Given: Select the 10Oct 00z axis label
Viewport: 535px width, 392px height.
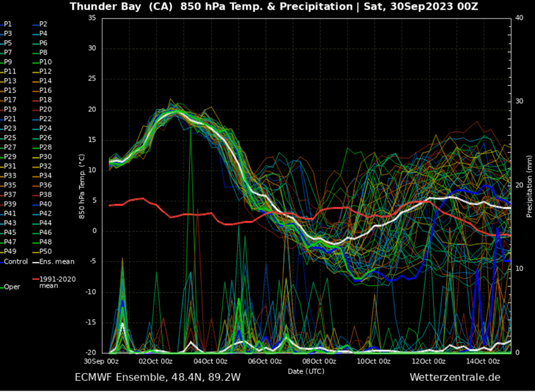Looking at the screenshot, I should (374, 361).
